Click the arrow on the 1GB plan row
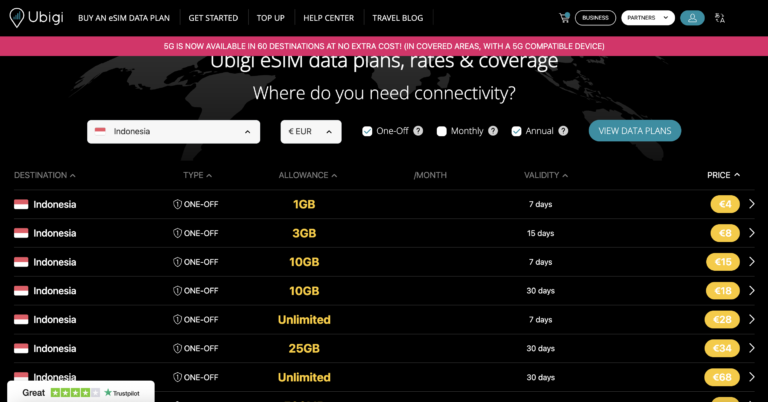This screenshot has height=402, width=768. 752,204
